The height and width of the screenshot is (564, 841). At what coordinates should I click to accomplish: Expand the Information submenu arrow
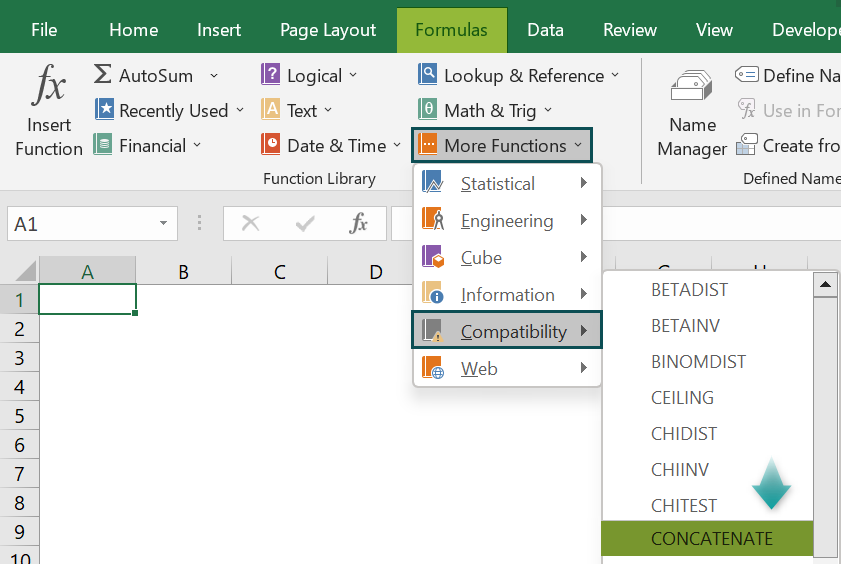point(584,294)
